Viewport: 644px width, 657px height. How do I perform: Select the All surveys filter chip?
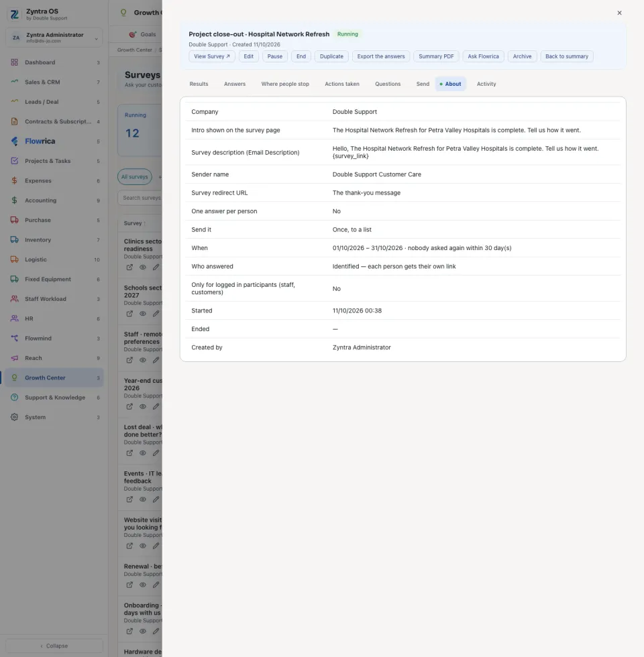click(135, 177)
